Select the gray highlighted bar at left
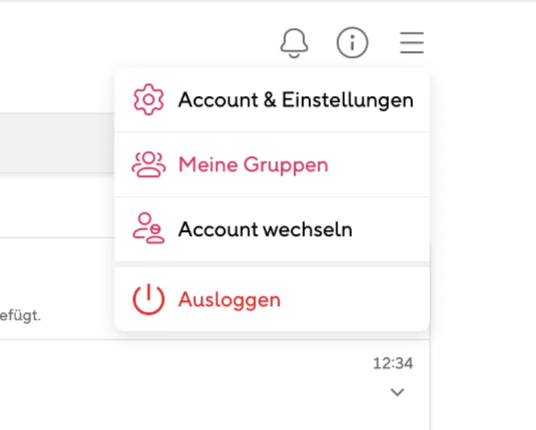The image size is (536, 430). point(57,143)
